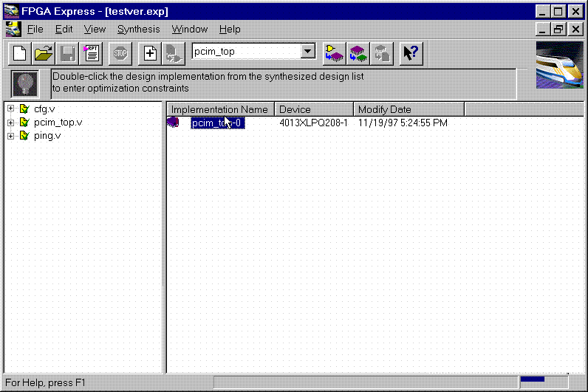This screenshot has width=588, height=392.
Task: Click the 'For Help, press F1' status text
Action: pos(45,382)
